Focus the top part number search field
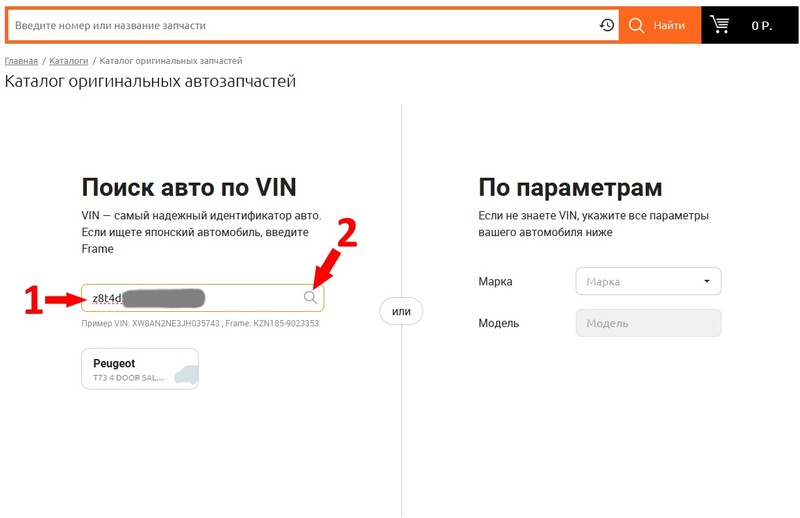800x518 pixels. pyautogui.click(x=300, y=25)
